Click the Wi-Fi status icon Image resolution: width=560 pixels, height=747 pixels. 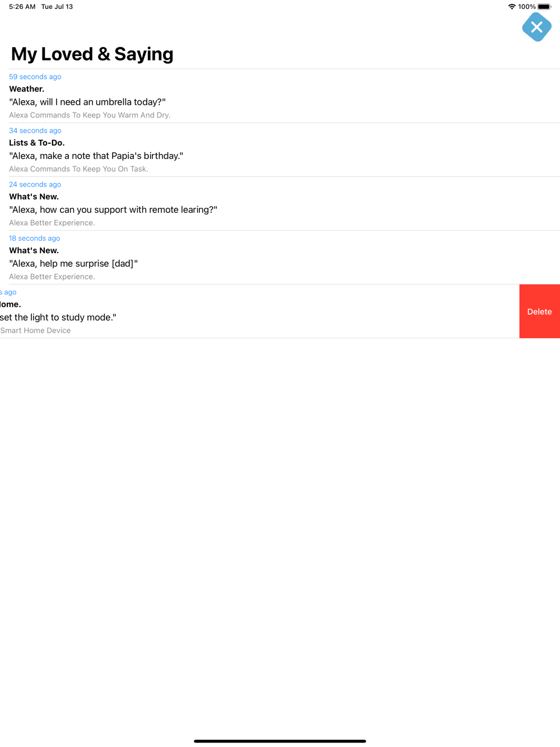(511, 7)
